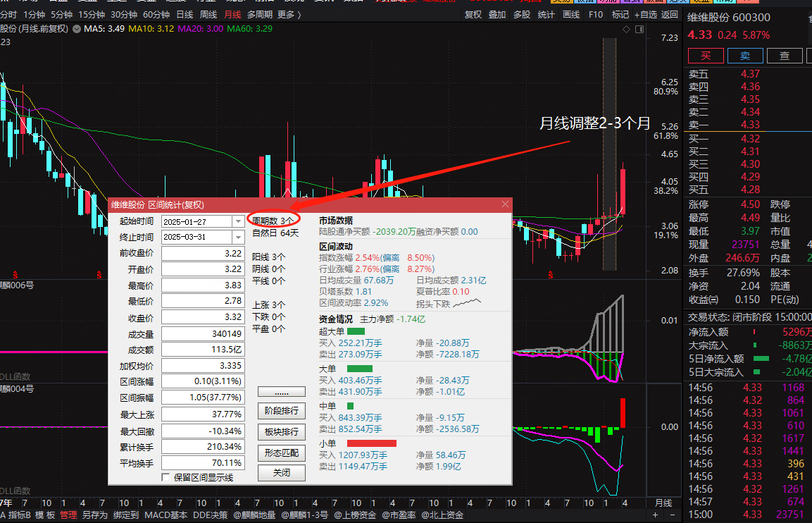Switch to the 15分钟 period tab
This screenshot has height=523, width=812.
coord(91,15)
